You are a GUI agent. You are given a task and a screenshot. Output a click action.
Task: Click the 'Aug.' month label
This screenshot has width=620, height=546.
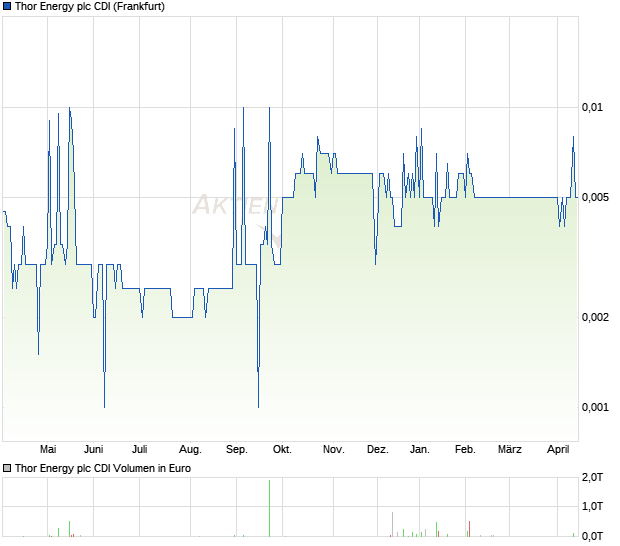(x=190, y=449)
